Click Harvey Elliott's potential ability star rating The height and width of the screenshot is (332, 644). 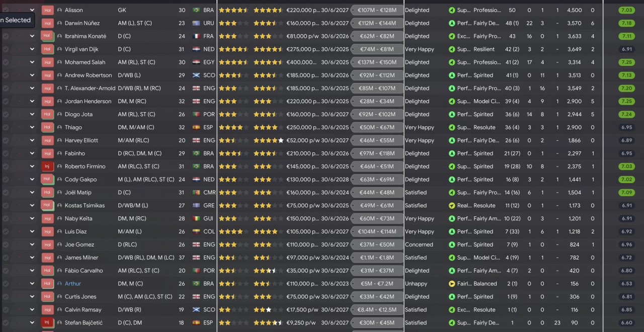268,140
